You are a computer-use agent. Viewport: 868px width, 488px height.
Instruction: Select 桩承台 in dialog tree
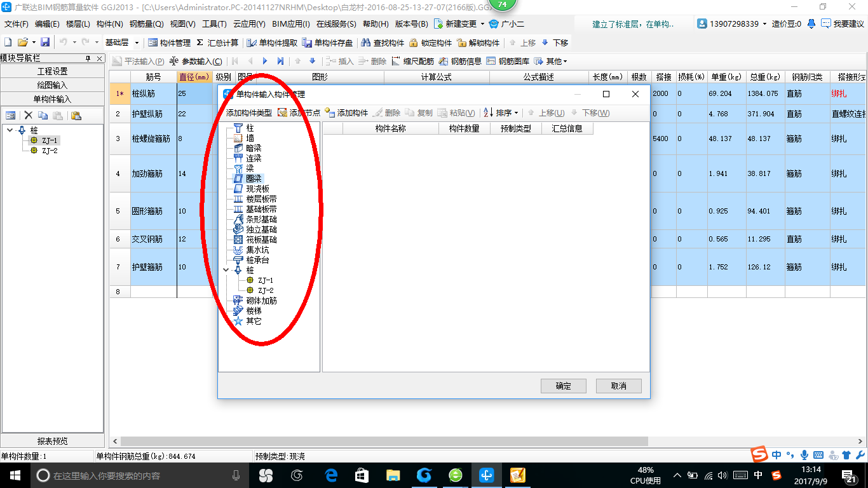[x=257, y=260]
